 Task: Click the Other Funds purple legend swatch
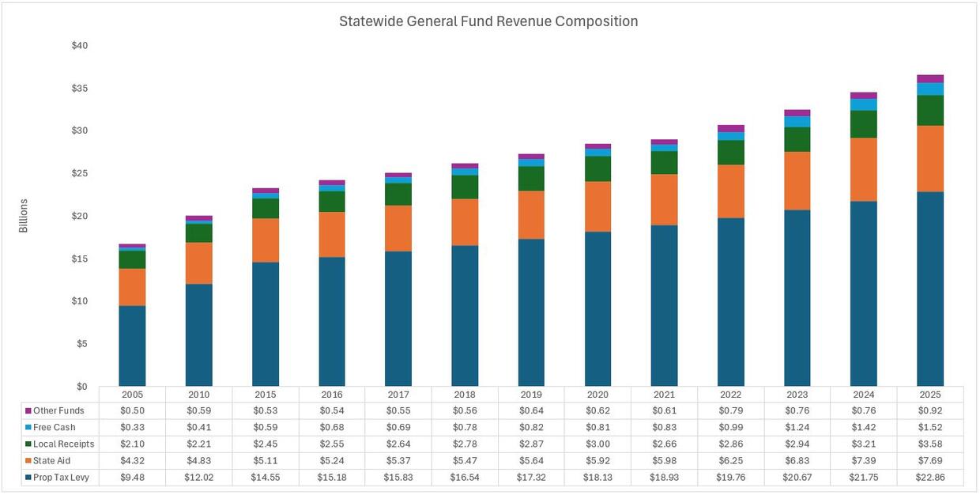28,411
